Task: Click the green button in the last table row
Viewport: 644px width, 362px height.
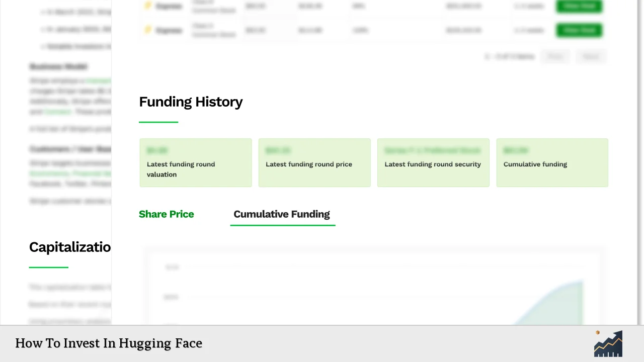Action: coord(579,30)
